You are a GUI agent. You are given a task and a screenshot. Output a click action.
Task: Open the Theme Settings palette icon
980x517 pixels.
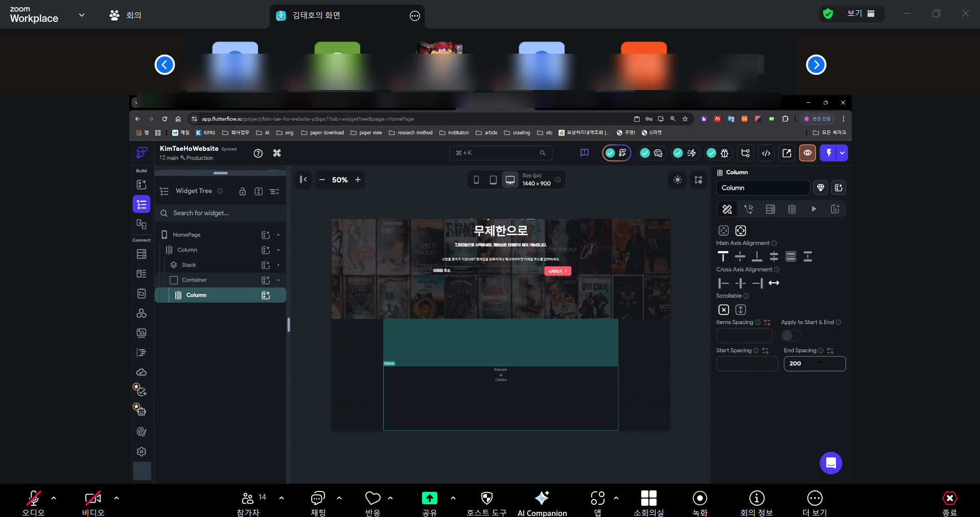pyautogui.click(x=142, y=432)
